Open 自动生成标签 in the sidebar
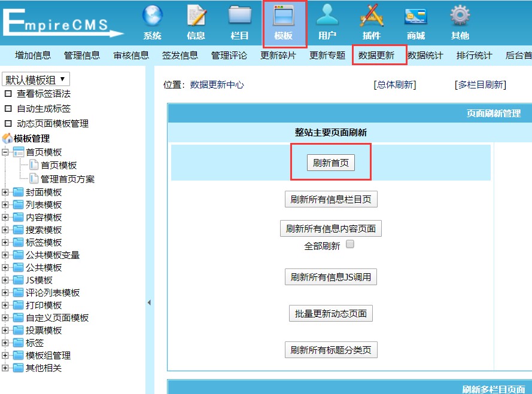Image resolution: width=532 pixels, height=394 pixels. 44,108
